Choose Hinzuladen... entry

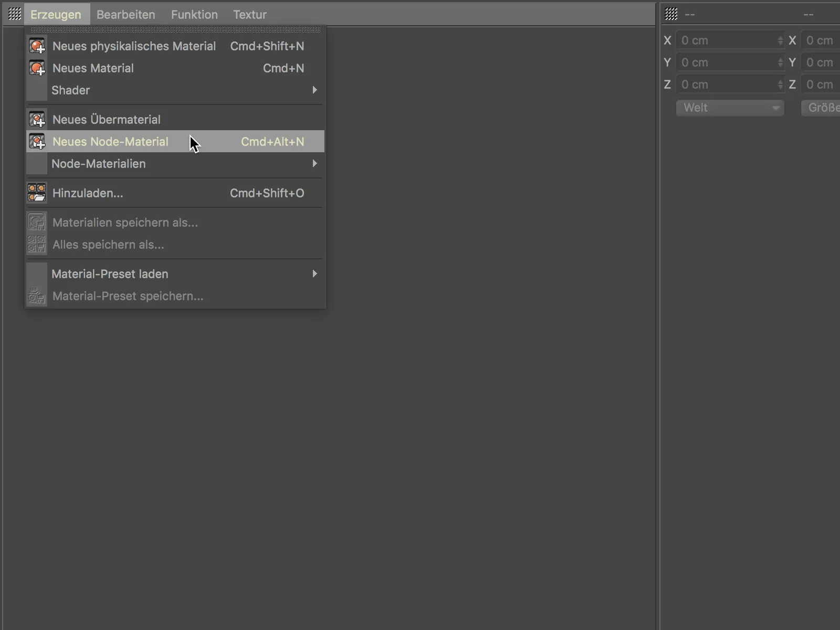coord(175,193)
